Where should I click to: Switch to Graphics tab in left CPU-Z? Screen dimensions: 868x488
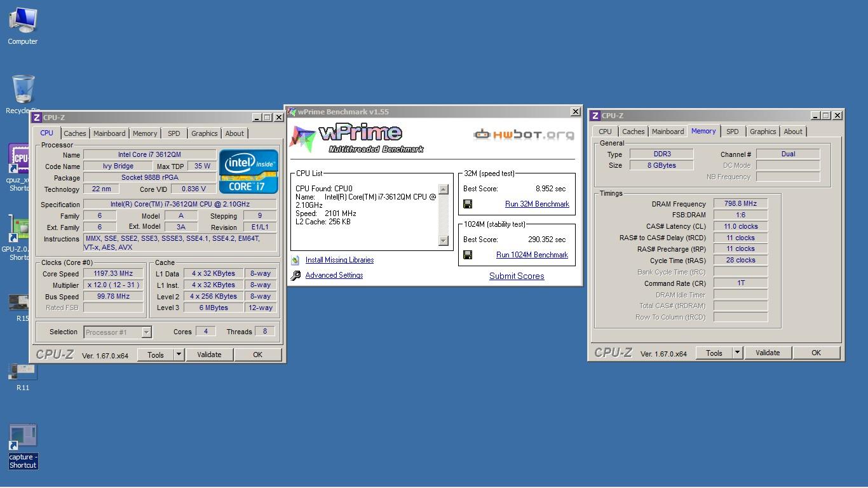[205, 133]
